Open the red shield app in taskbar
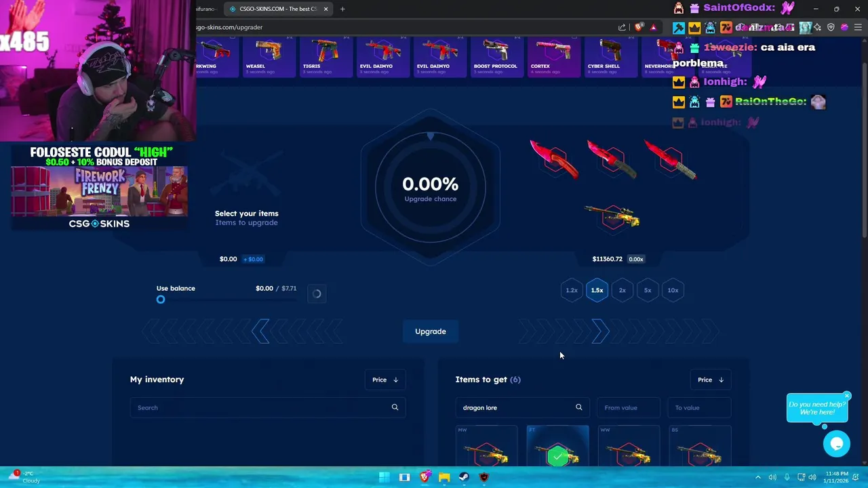Image resolution: width=868 pixels, height=488 pixels. pyautogui.click(x=484, y=477)
